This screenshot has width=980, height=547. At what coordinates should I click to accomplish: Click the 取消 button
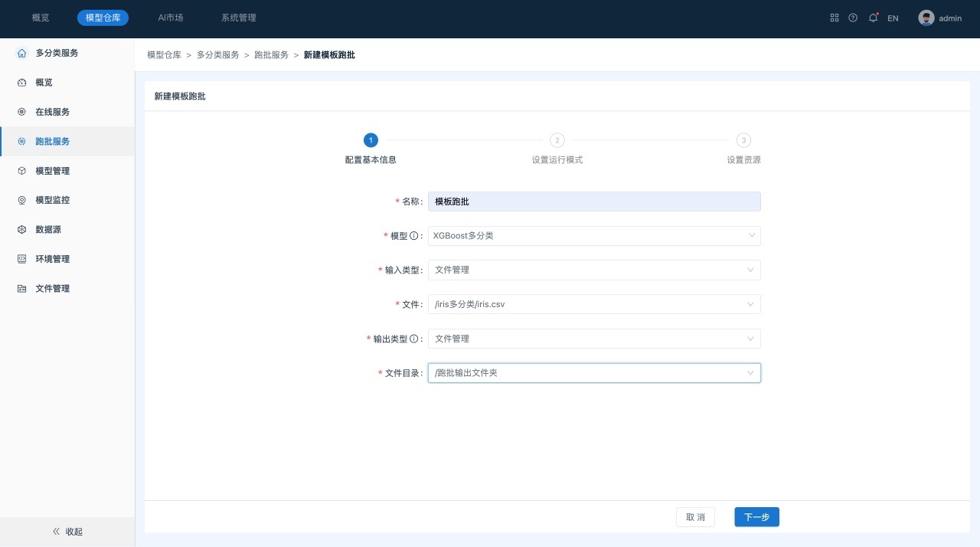pos(695,517)
